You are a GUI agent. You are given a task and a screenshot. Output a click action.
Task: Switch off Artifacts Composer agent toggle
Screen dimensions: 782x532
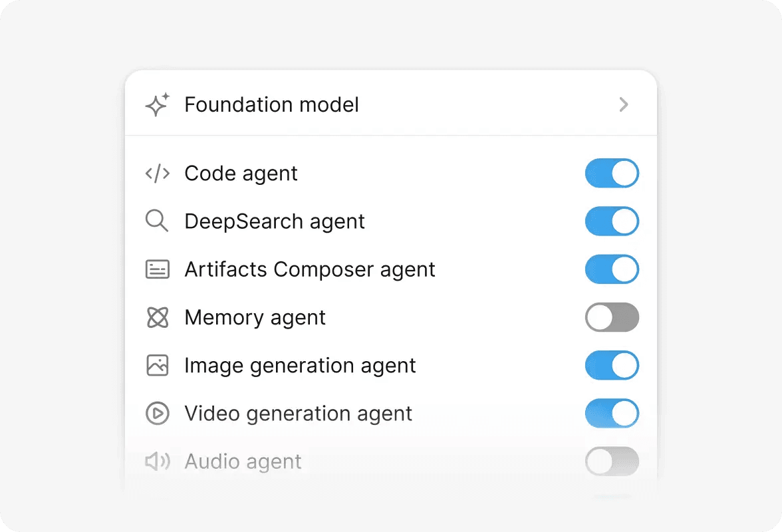612,269
